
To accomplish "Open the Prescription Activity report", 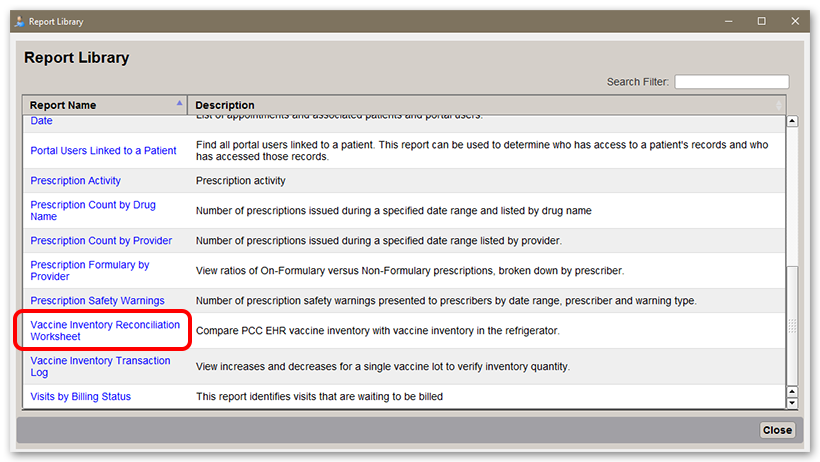I will (75, 181).
